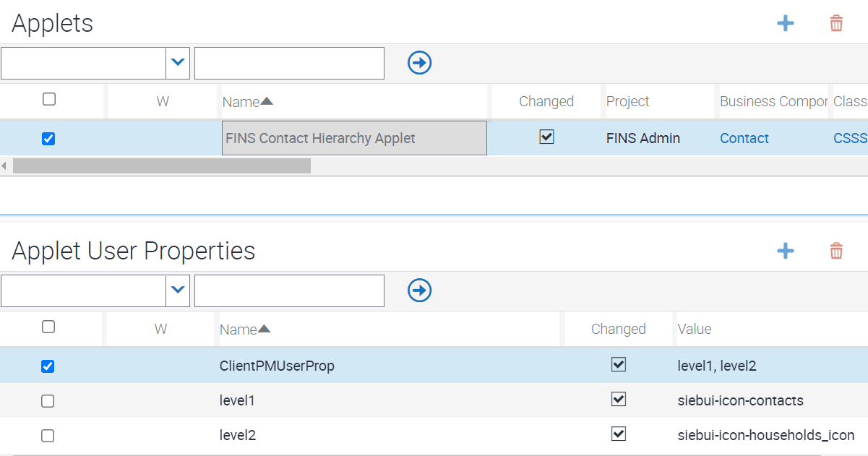
Task: Run the Applets search arrow button
Action: [419, 63]
